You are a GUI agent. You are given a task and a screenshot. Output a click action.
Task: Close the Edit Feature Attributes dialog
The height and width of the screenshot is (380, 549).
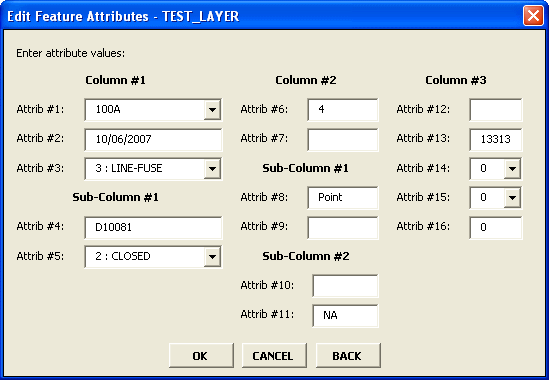533,16
